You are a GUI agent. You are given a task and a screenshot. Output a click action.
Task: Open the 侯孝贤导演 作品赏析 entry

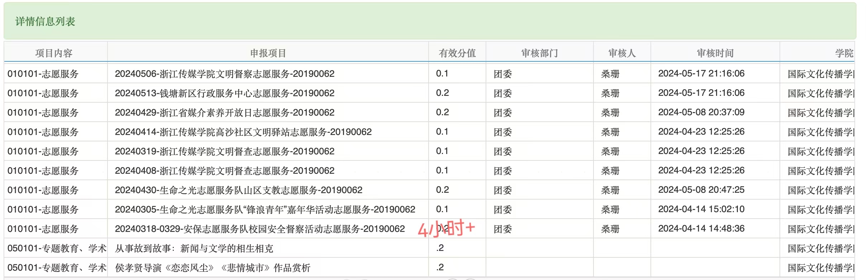(213, 268)
